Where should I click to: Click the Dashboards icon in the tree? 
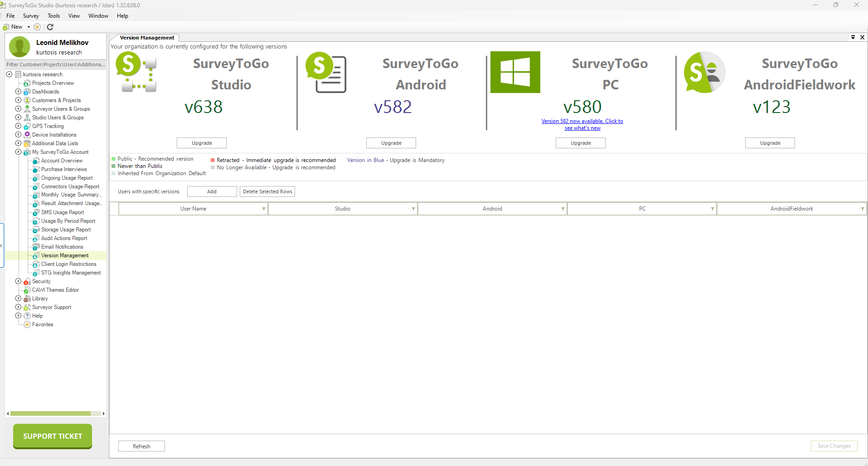tap(27, 92)
